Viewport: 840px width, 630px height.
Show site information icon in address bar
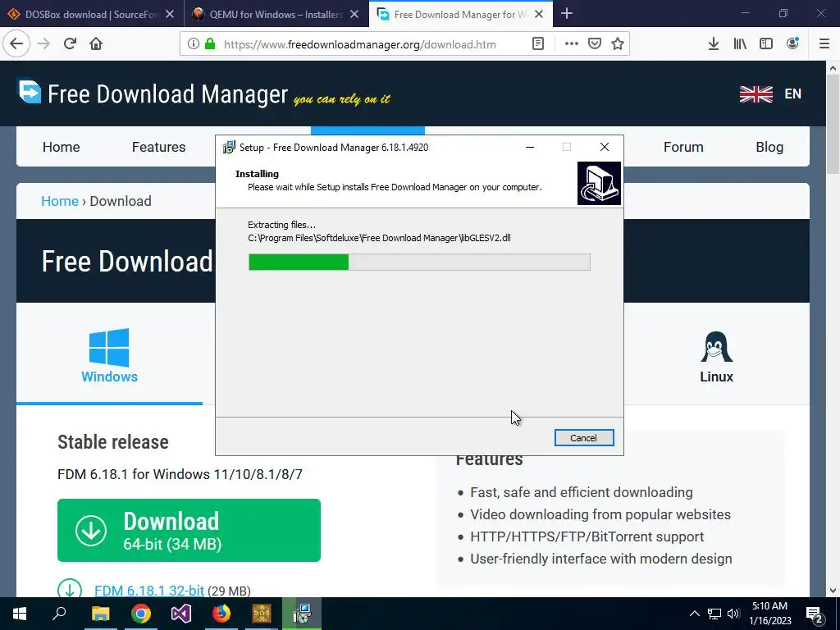194,44
